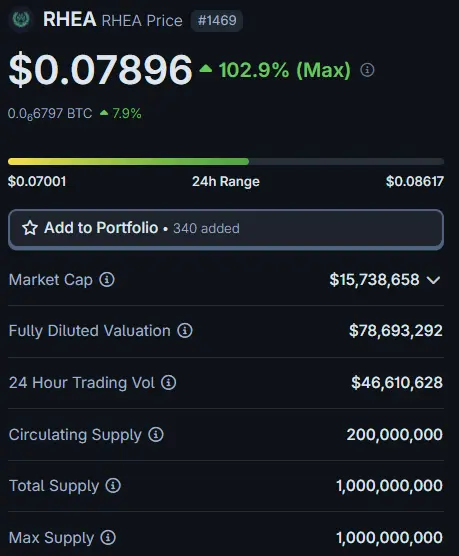Click the #1469 rank badge
Viewport: 459px width, 556px height.
click(217, 21)
